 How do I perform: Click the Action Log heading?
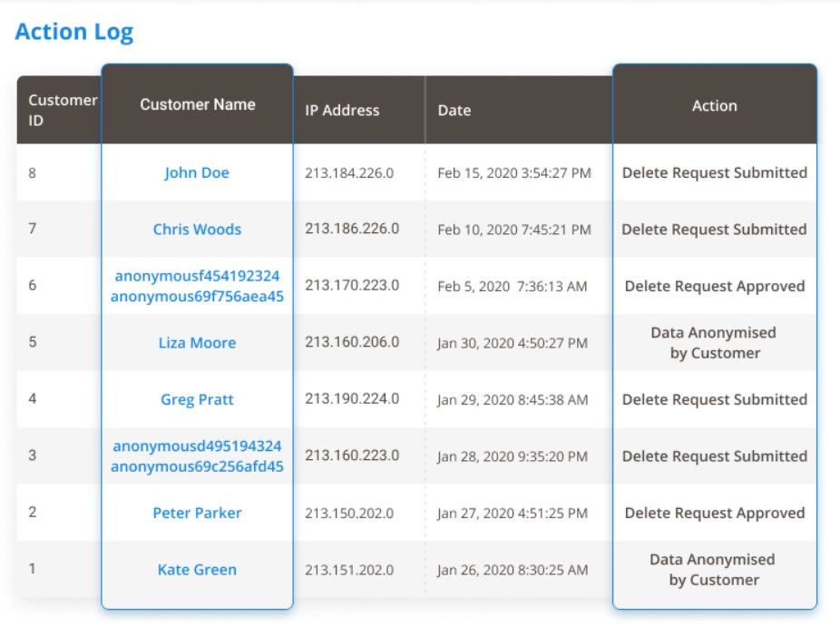click(73, 32)
